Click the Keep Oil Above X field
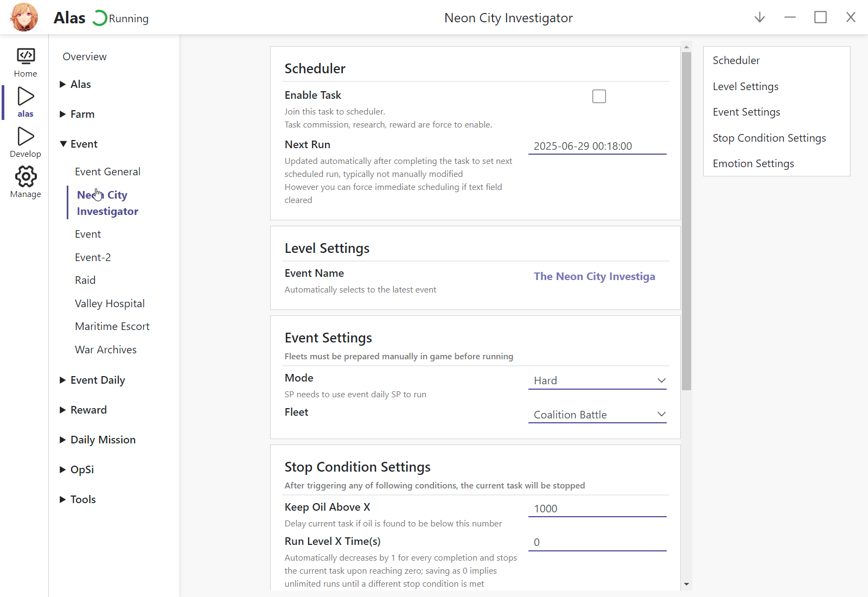This screenshot has width=868, height=597. [x=597, y=509]
